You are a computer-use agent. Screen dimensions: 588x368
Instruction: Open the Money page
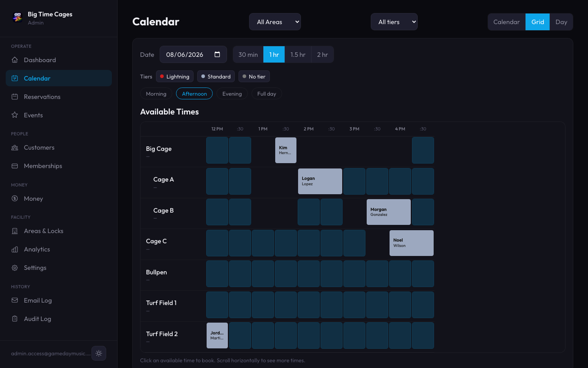coord(59,198)
